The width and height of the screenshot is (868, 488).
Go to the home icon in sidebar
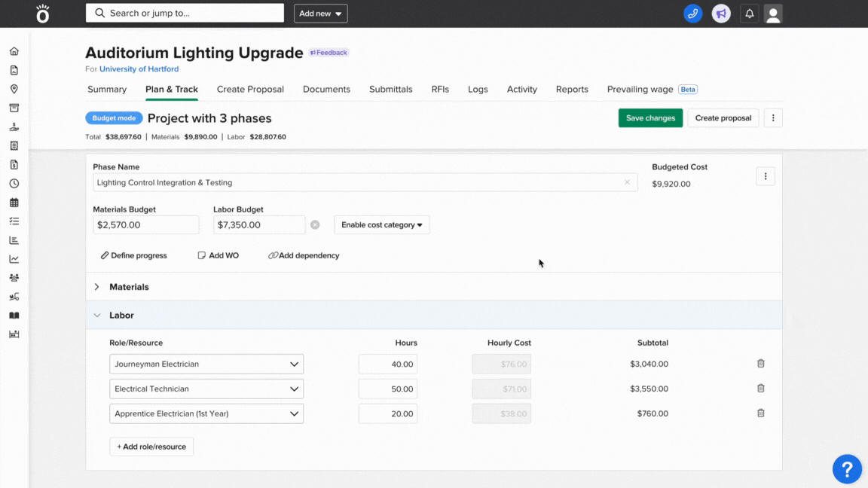click(x=14, y=51)
